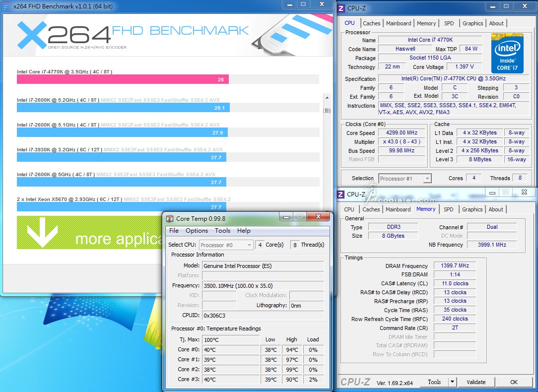This screenshot has width=538, height=392.
Task: Click the pink Intel Core i7-4770K result bar
Action: [x=123, y=79]
